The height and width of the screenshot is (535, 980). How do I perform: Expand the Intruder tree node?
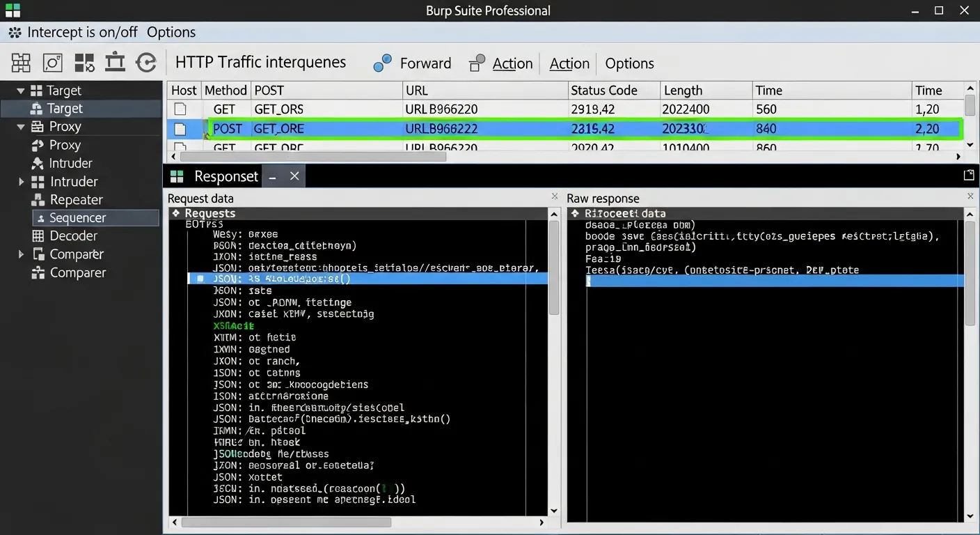[21, 182]
